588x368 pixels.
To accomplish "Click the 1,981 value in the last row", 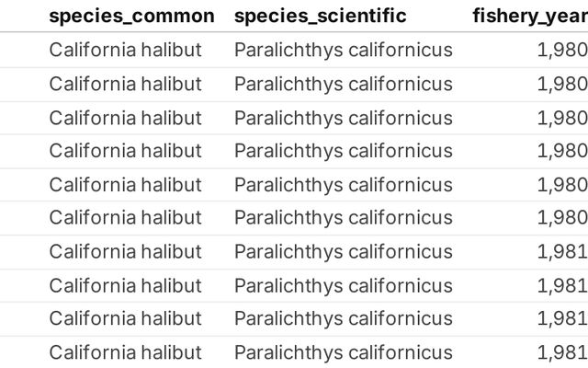I will [562, 352].
